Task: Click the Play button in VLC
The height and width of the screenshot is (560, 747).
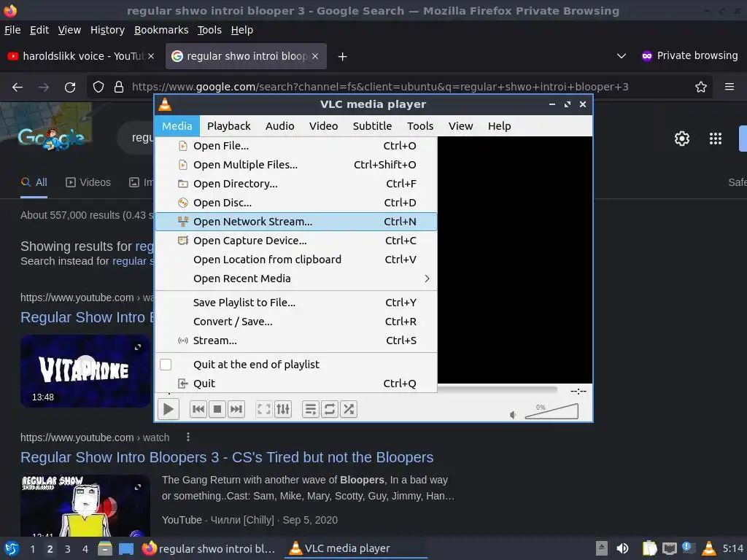Action: [x=169, y=409]
